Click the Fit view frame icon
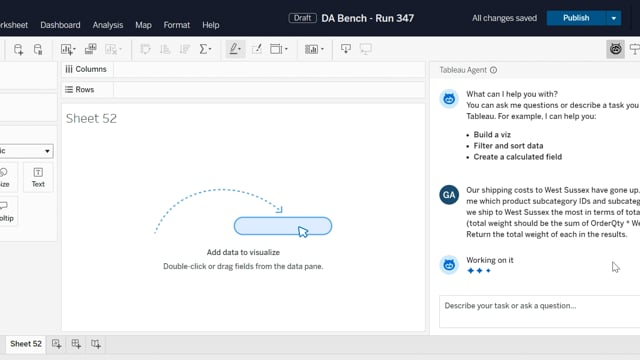The height and width of the screenshot is (360, 640). pos(276,49)
